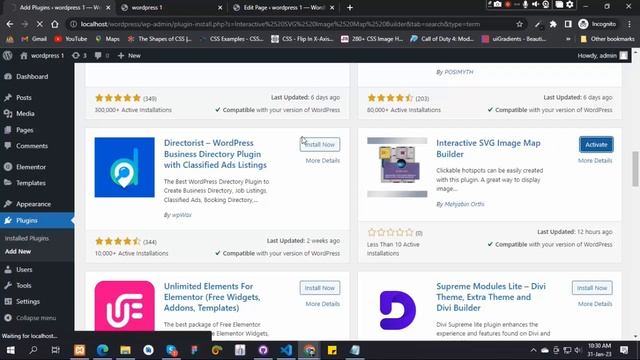Go to Media library menu

tap(25, 113)
